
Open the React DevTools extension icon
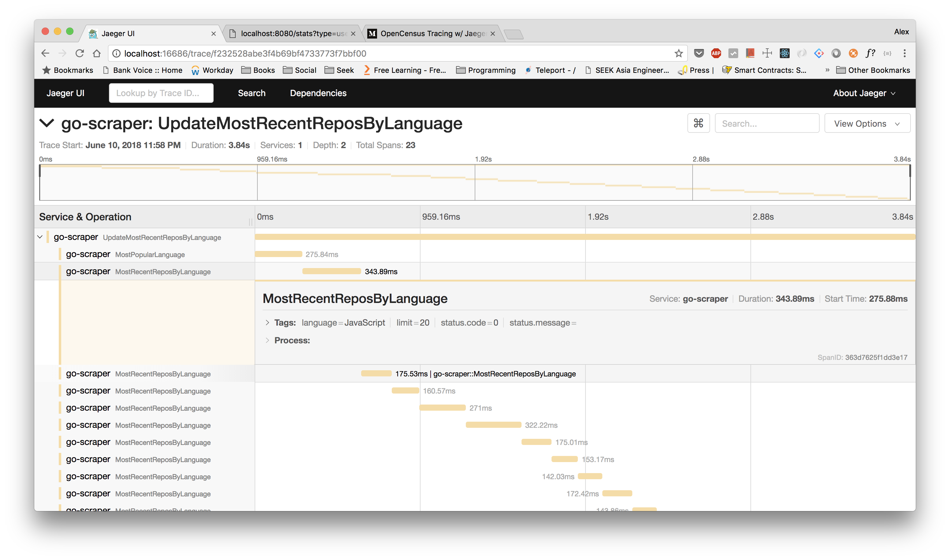click(785, 54)
